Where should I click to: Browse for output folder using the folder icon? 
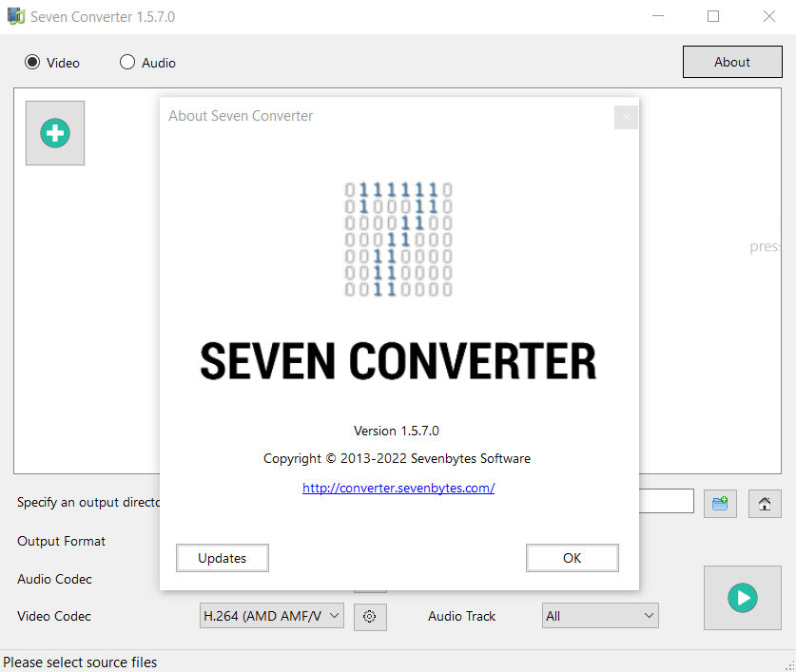click(720, 503)
